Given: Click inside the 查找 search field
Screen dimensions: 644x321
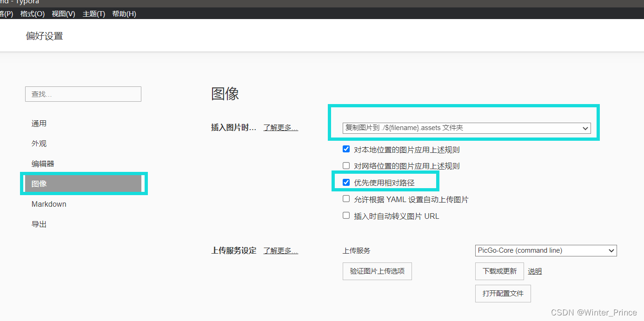Looking at the screenshot, I should [83, 94].
